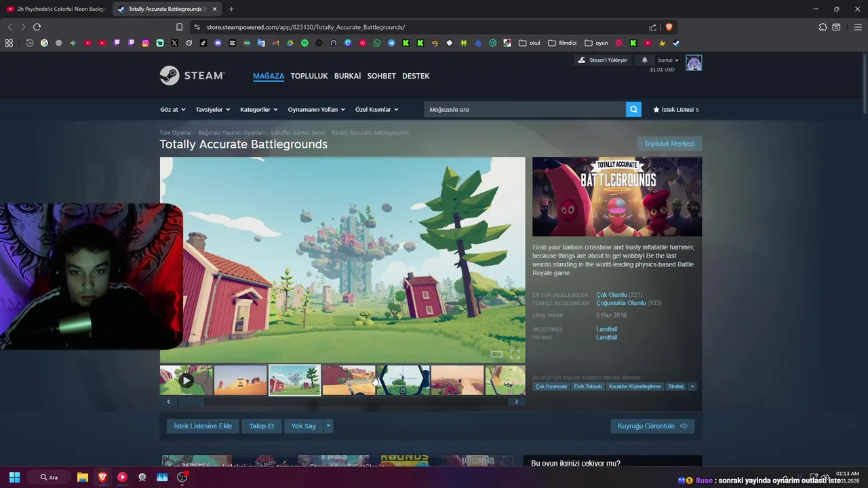Reload the page with the refresh icon
868x488 pixels.
[x=37, y=27]
